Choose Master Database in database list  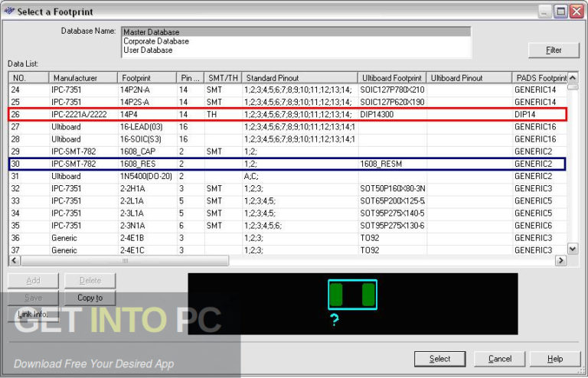tap(296, 32)
